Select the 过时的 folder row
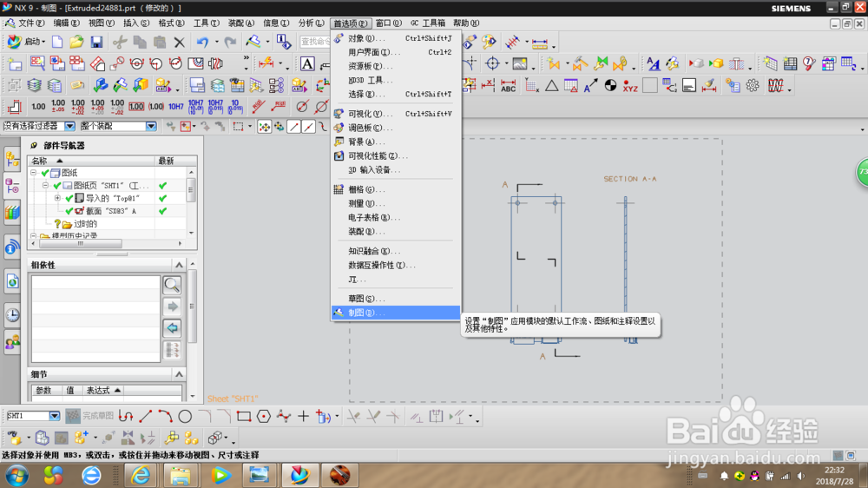The image size is (868, 488). click(85, 224)
